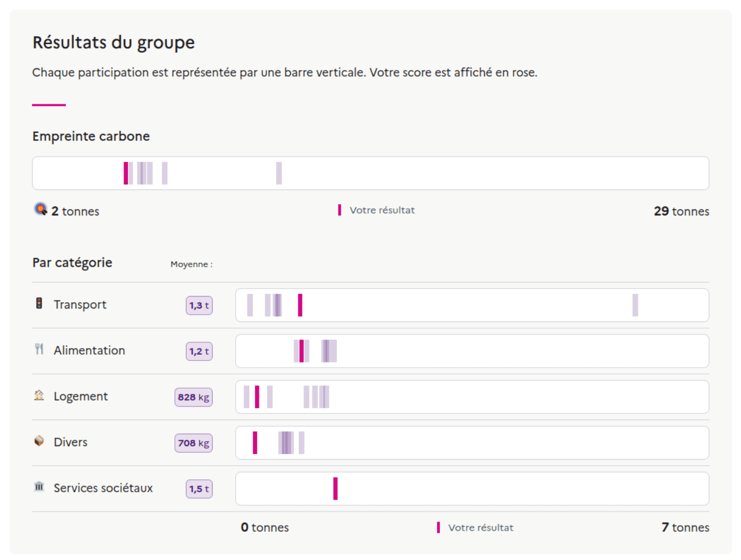The width and height of the screenshot is (741, 560).
Task: Click the 828 kg Logement badge
Action: click(x=193, y=397)
